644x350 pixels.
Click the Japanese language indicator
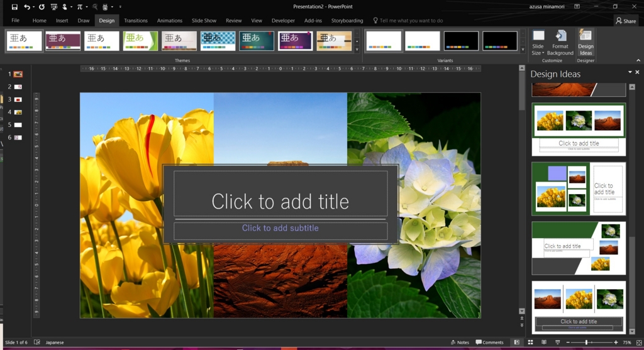tap(55, 342)
